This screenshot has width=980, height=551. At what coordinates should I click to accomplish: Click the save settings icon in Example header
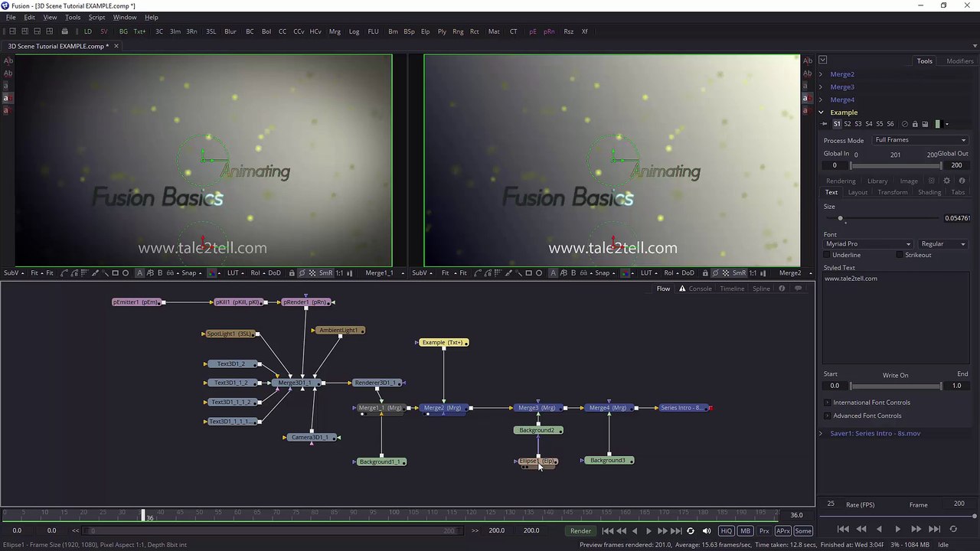click(x=925, y=124)
